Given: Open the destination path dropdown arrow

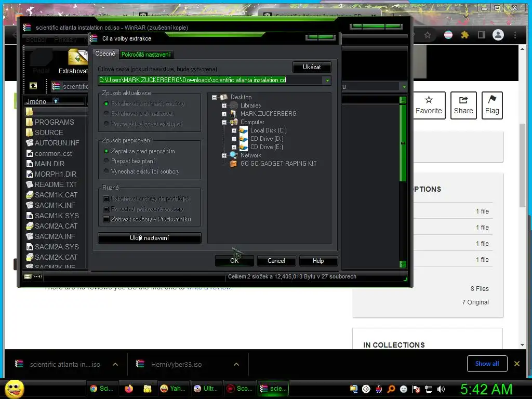Looking at the screenshot, I should pyautogui.click(x=327, y=81).
